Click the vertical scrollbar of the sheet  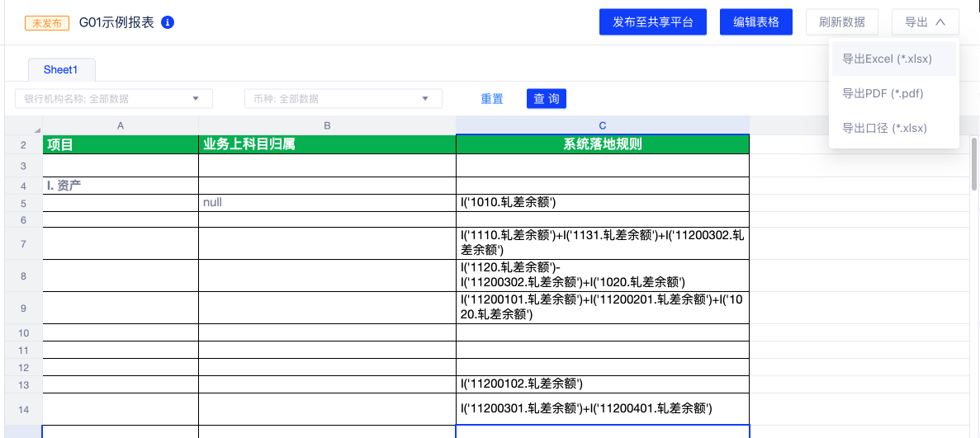973,173
